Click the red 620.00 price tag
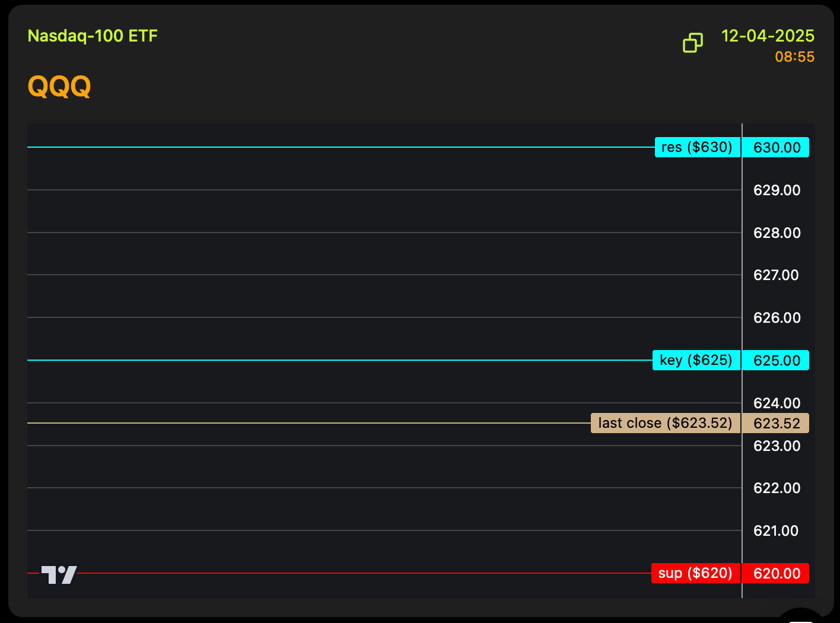The width and height of the screenshot is (840, 623). (x=777, y=574)
